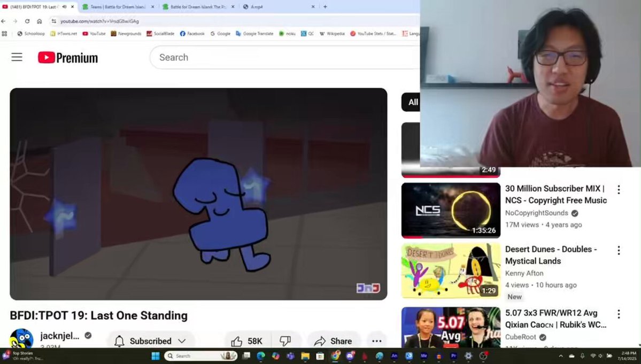Switch to the BFDI:TPOT 19 YouTube tab
641x364 pixels.
point(39,7)
